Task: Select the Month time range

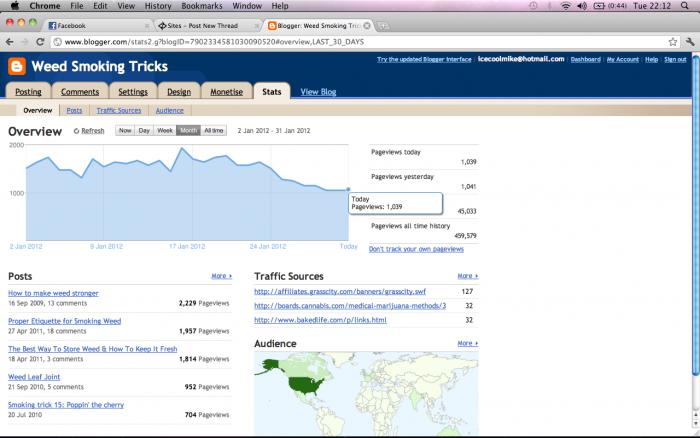Action: (188, 130)
